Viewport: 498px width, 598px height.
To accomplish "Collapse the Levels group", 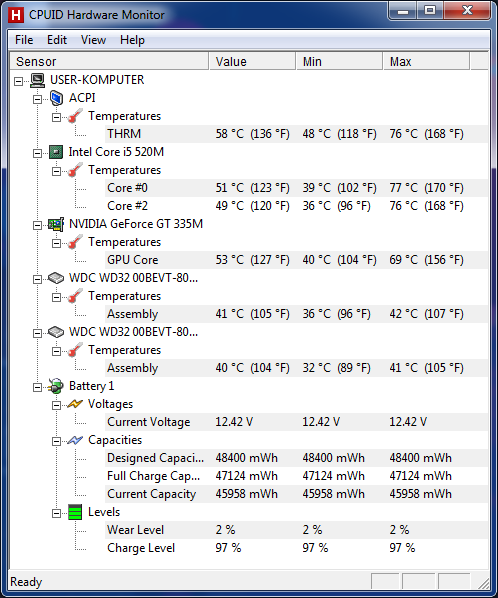I will [x=56, y=513].
